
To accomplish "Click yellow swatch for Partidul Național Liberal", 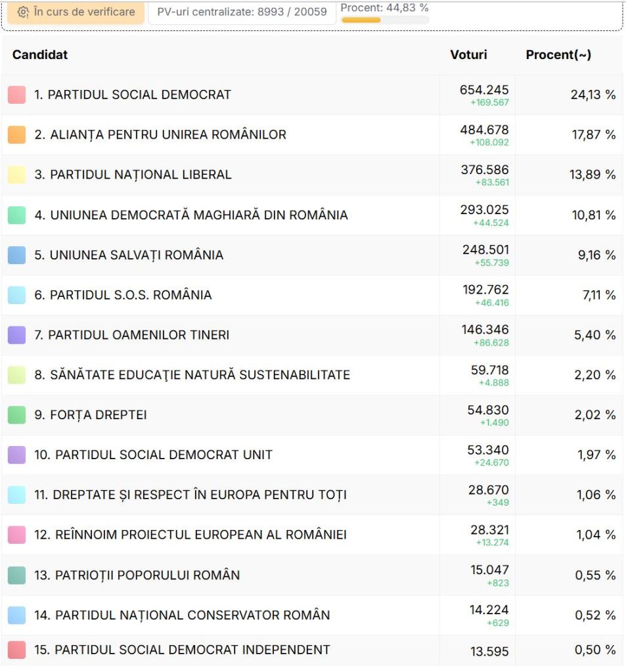I will tap(17, 175).
